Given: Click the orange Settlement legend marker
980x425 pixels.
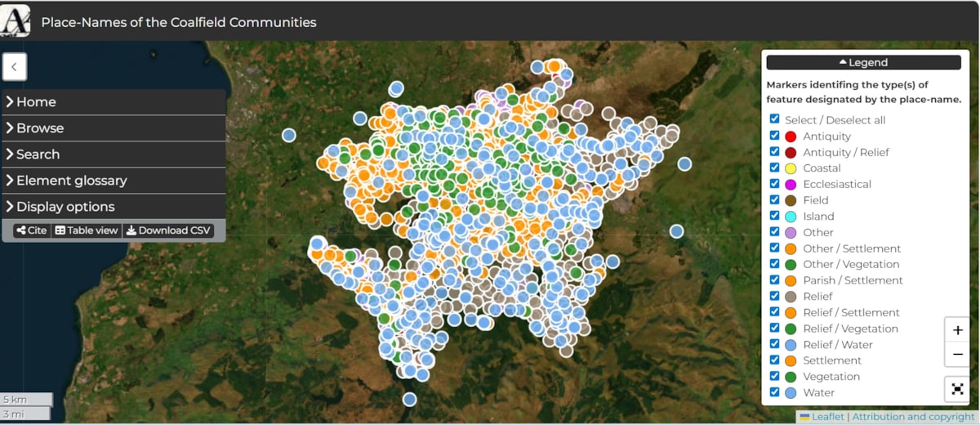Looking at the screenshot, I should [x=791, y=360].
